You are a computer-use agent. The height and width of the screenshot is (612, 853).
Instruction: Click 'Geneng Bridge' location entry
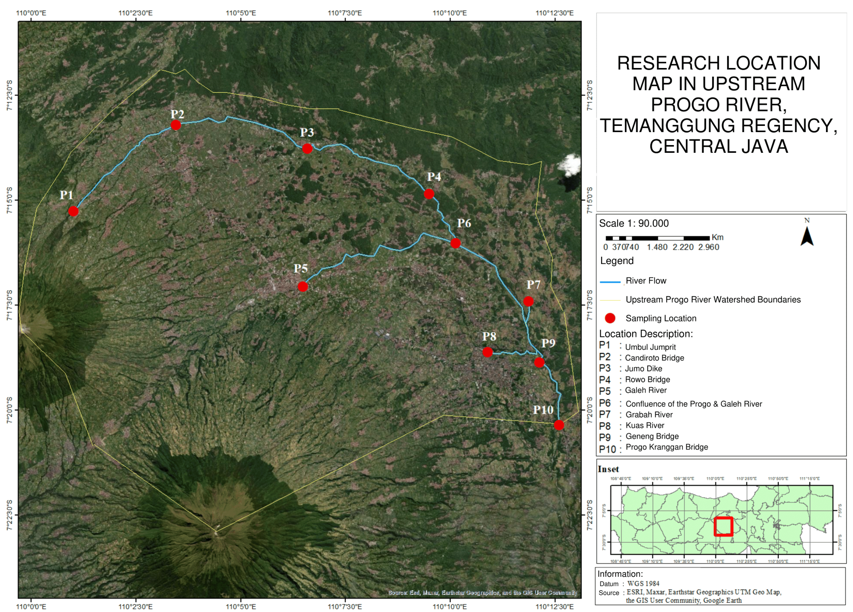(x=652, y=436)
